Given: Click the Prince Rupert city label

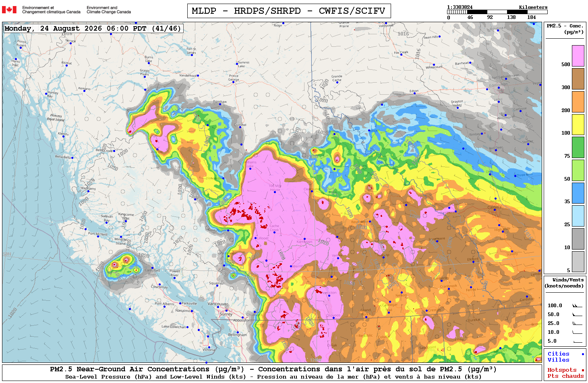Looking at the screenshot, I should 22,44.
